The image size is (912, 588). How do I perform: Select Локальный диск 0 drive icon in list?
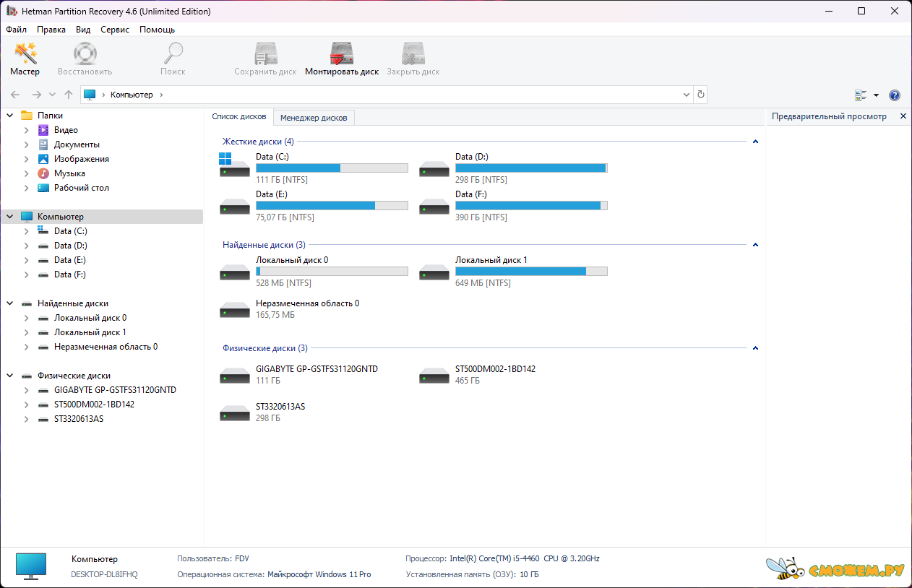tap(234, 272)
